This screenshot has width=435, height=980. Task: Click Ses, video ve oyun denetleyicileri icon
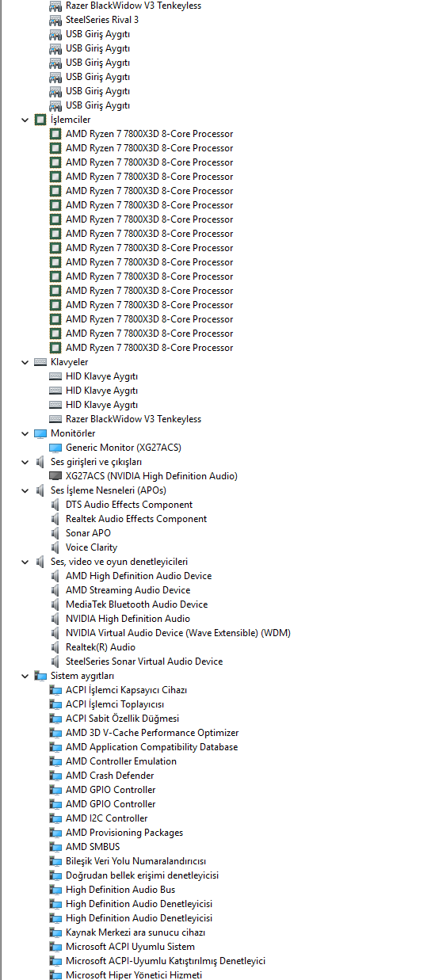40,562
